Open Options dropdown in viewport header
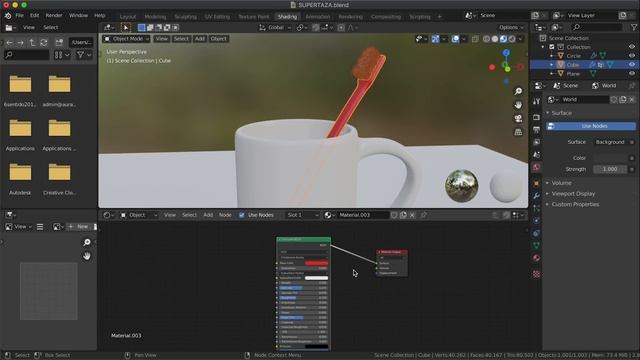This screenshot has height=360, width=640. (x=511, y=28)
